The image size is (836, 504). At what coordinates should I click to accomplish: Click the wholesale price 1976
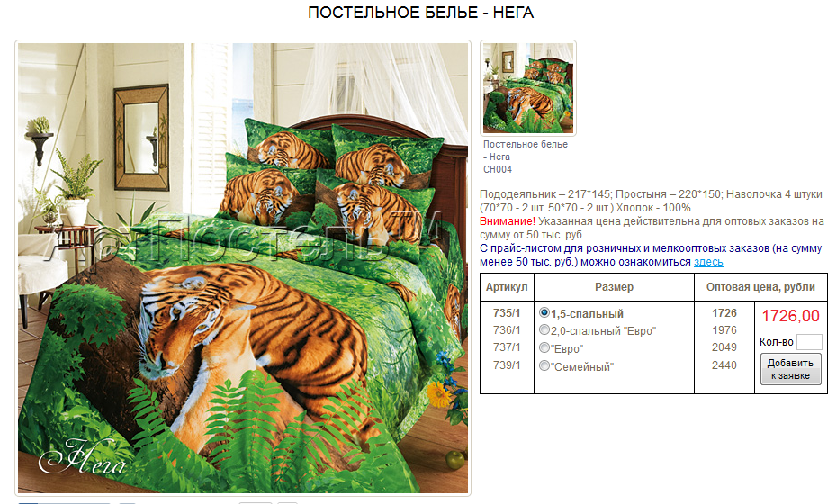point(724,330)
